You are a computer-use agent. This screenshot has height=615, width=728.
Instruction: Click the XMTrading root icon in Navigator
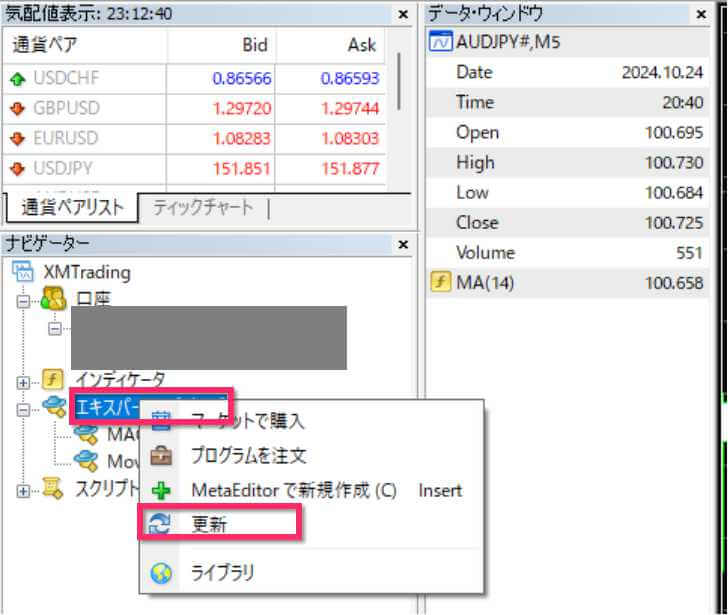tap(25, 271)
